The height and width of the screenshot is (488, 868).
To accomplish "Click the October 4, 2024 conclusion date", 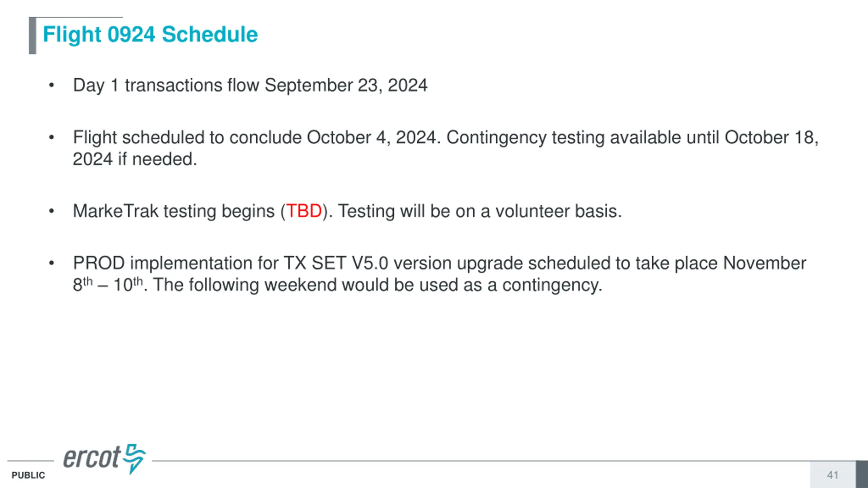I will coord(371,138).
